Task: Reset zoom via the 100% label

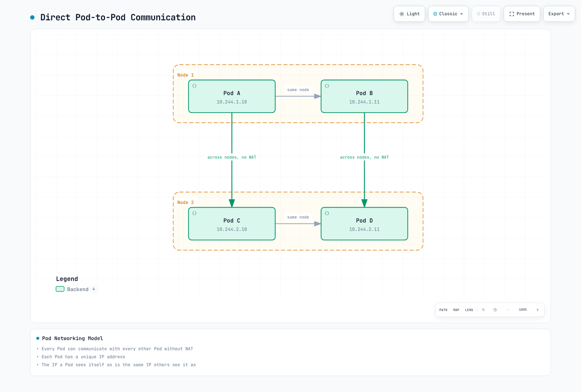Action: (x=523, y=310)
